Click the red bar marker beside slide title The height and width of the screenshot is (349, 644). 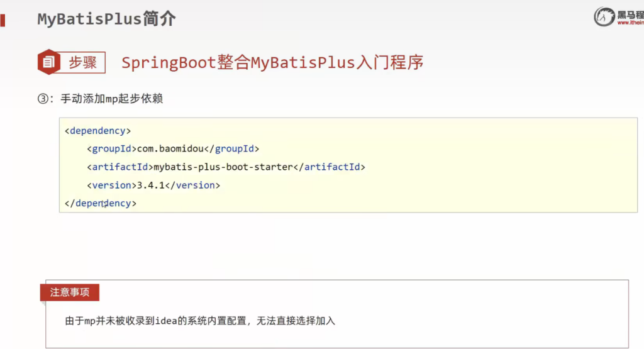pos(3,19)
